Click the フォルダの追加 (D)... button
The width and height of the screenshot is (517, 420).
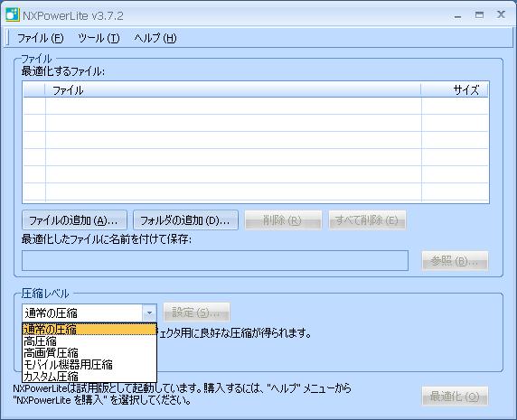[185, 220]
